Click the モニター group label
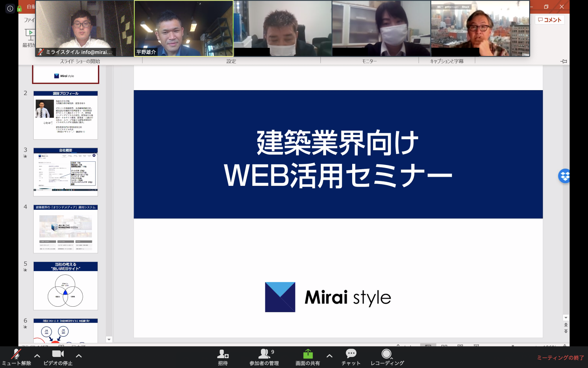Viewport: 588px width, 368px height. [x=369, y=61]
